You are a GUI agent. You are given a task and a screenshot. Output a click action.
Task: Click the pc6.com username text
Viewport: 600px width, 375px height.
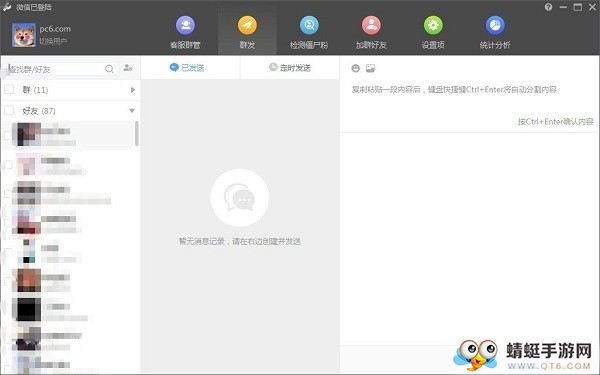click(55, 29)
